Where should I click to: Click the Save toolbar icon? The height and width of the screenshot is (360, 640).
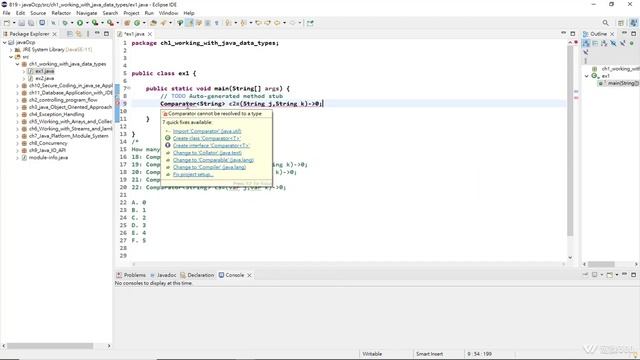pyautogui.click(x=21, y=23)
